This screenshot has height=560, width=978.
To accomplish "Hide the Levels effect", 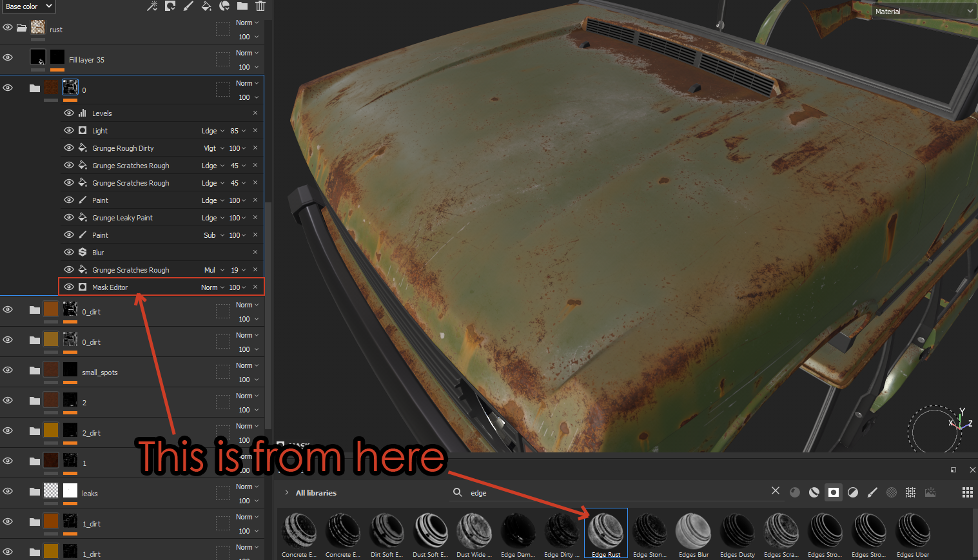I will click(69, 113).
